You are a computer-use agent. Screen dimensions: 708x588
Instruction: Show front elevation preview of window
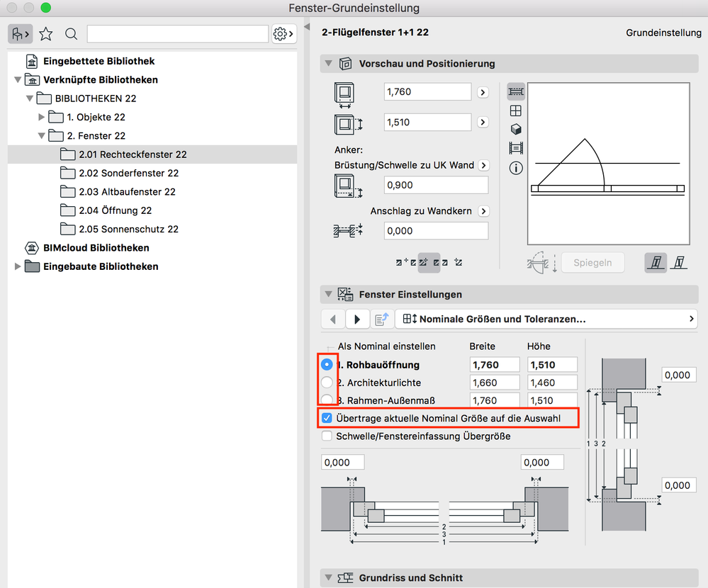click(x=516, y=111)
